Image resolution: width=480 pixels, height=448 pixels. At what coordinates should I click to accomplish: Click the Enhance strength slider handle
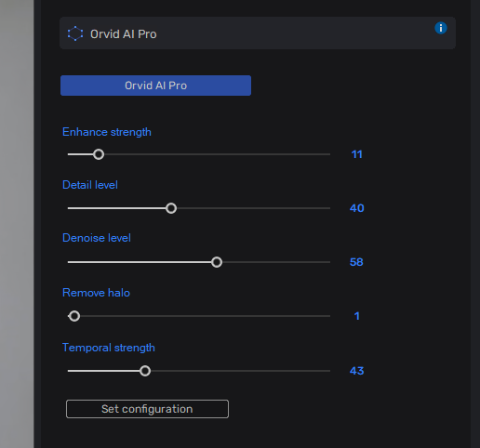[99, 154]
